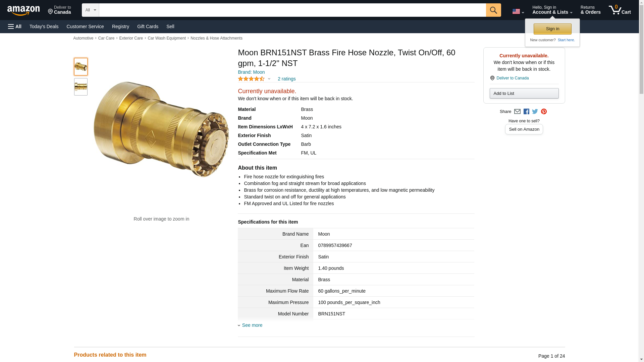Click the search magnifier button

tap(493, 10)
